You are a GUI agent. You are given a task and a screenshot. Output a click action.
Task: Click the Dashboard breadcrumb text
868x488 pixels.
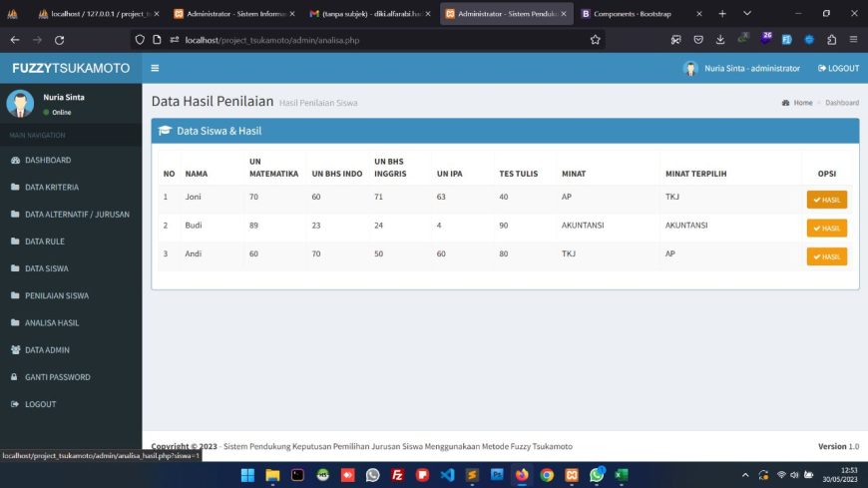point(842,103)
